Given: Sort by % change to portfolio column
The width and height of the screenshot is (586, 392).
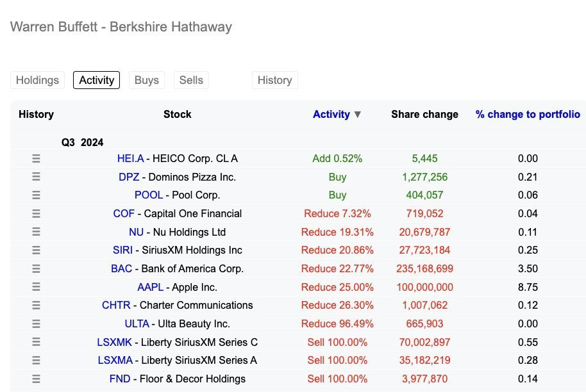Looking at the screenshot, I should pos(527,115).
